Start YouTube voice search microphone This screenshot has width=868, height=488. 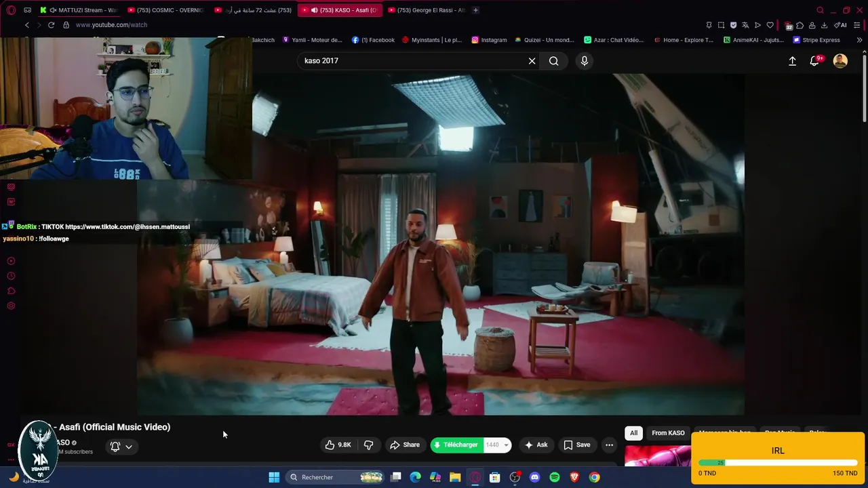tap(585, 61)
